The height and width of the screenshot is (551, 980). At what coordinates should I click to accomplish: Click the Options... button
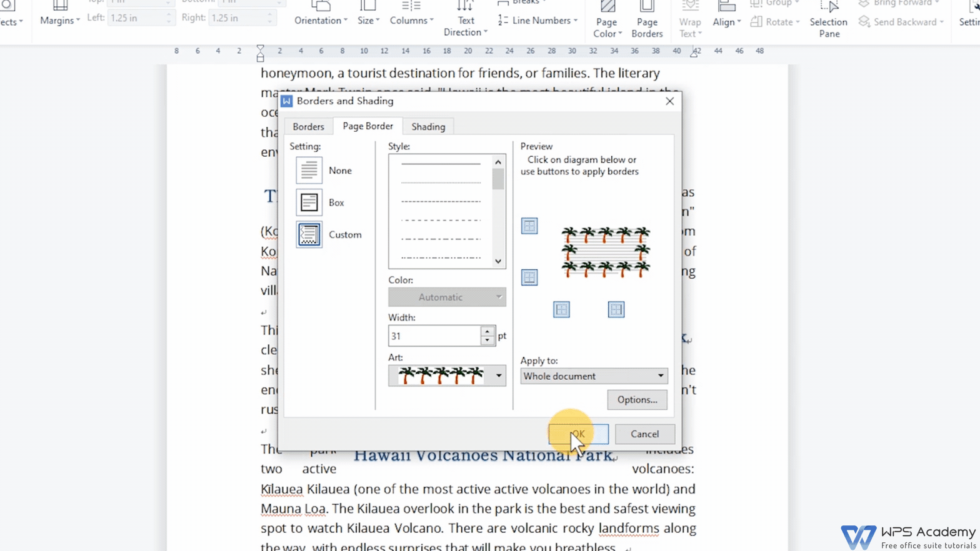click(x=637, y=400)
